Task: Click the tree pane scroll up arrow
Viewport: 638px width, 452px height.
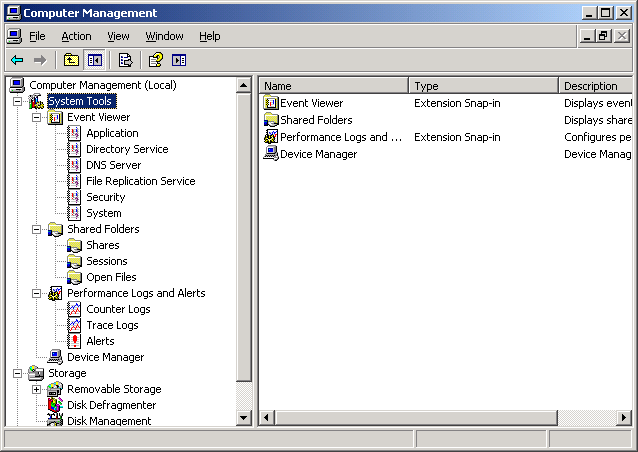Action: [x=243, y=85]
